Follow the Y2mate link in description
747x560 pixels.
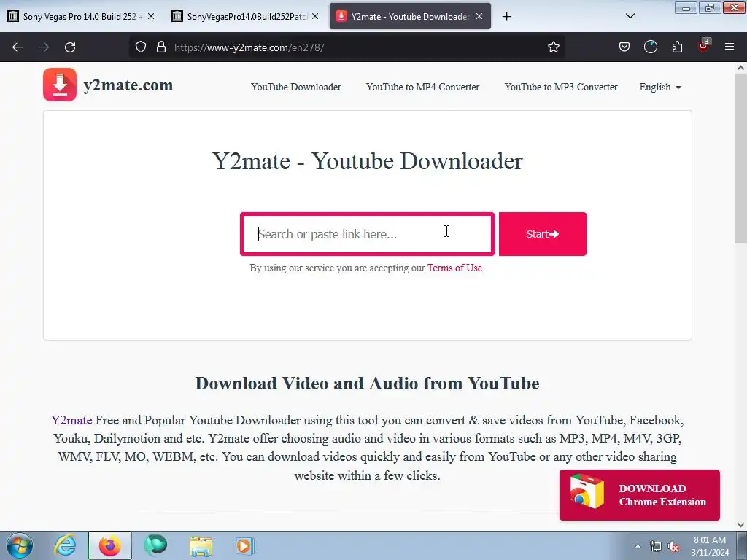point(71,420)
